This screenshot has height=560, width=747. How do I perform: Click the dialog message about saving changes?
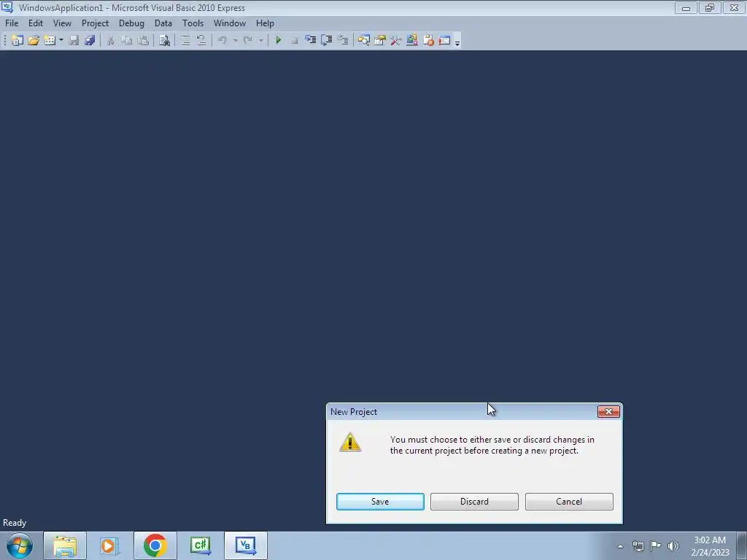[x=492, y=446]
